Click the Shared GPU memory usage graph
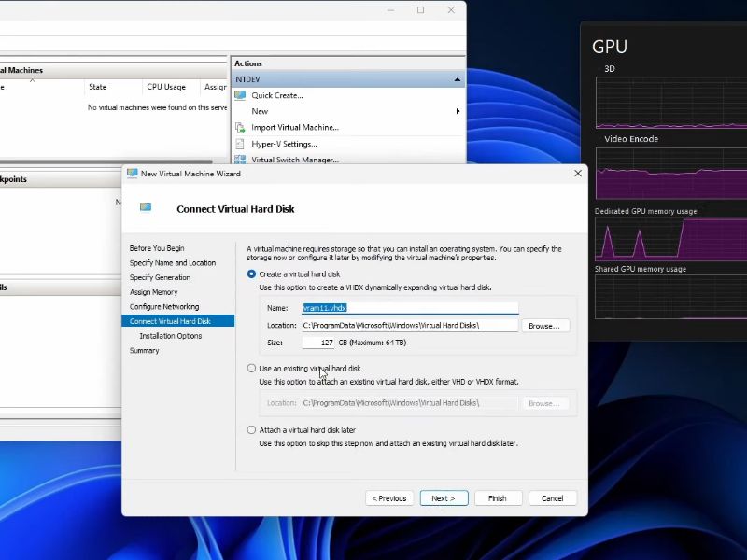Screen dimensions: 747x560 (670, 297)
